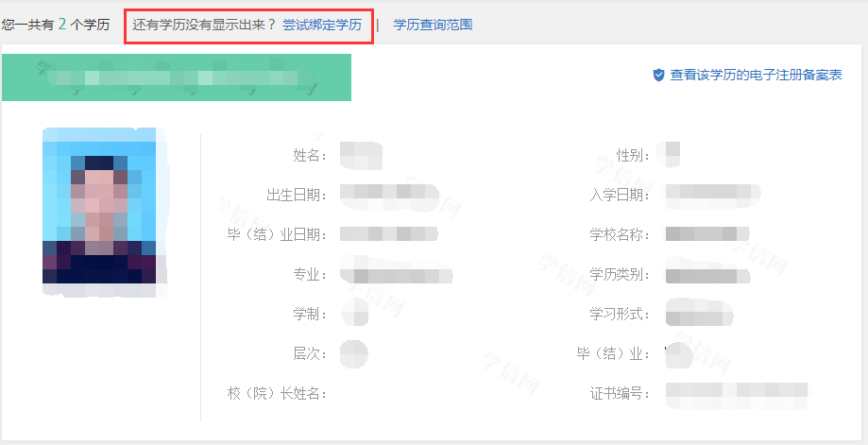Click the 姓名 field label
This screenshot has width=868, height=445.
point(310,155)
